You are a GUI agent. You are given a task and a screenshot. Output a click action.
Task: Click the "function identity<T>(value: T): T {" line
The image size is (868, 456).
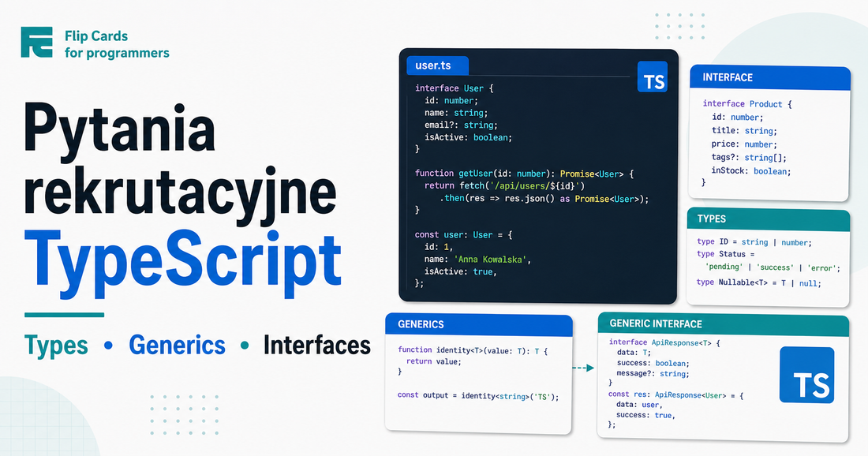[x=473, y=350]
